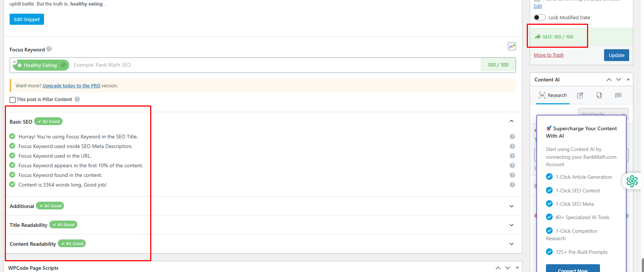
Task: Expand the Additional section
Action: pyautogui.click(x=512, y=206)
